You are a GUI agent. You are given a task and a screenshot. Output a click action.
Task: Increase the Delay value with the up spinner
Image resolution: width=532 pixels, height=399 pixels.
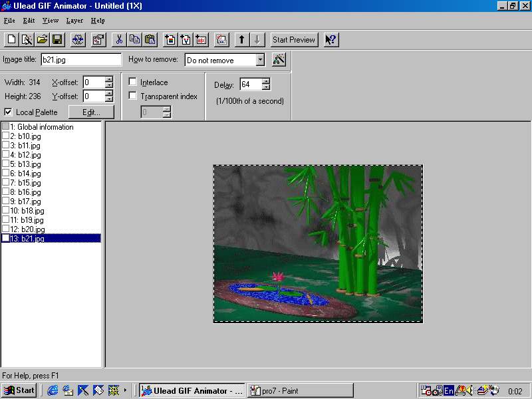(x=266, y=81)
